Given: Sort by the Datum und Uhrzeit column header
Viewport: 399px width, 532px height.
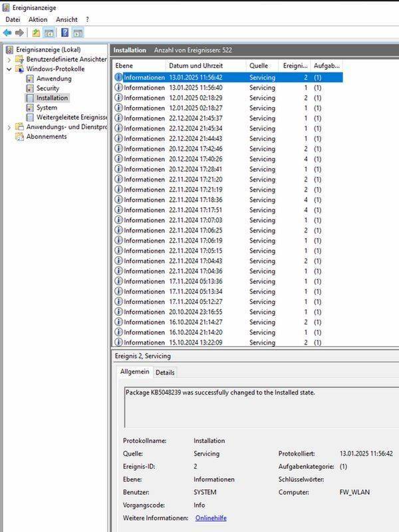Looking at the screenshot, I should (206, 65).
